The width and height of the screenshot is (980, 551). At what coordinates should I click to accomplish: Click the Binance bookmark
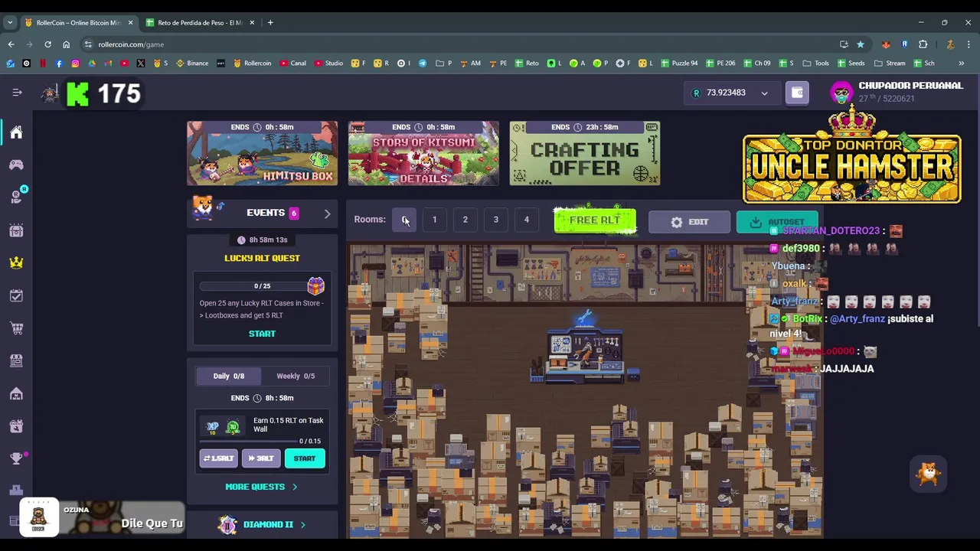pos(192,63)
